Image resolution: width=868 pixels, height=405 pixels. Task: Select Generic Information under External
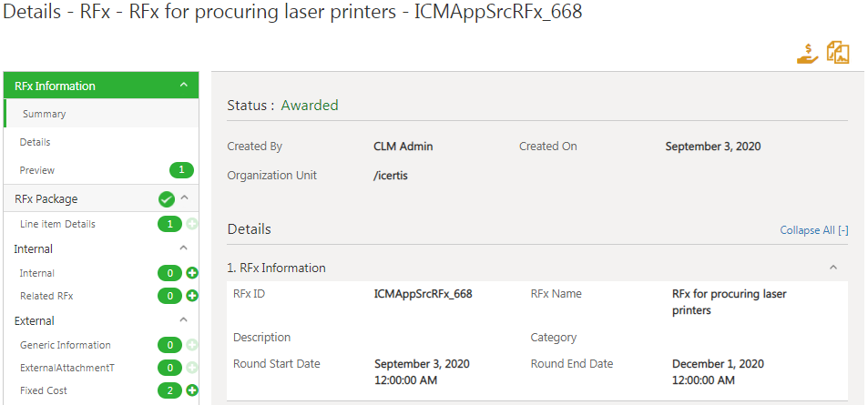66,345
